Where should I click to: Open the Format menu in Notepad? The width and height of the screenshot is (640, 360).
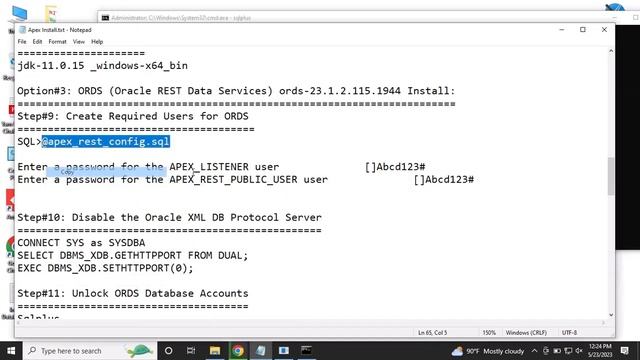(57, 42)
